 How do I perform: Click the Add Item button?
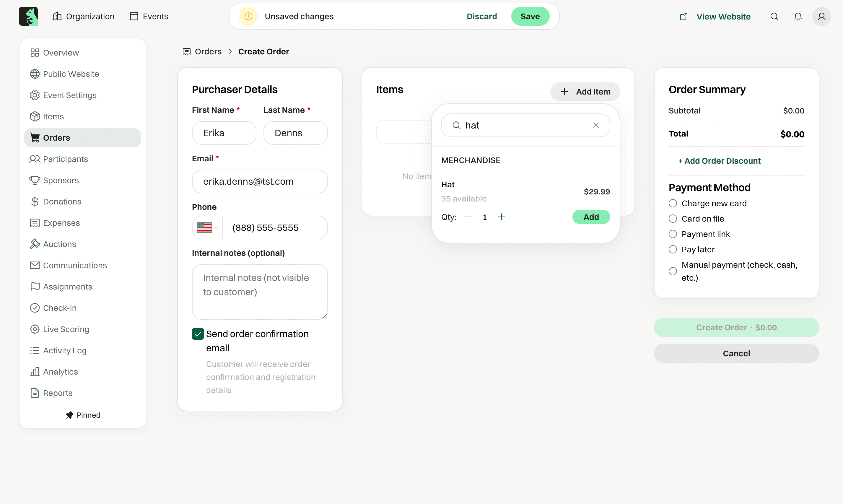point(585,92)
